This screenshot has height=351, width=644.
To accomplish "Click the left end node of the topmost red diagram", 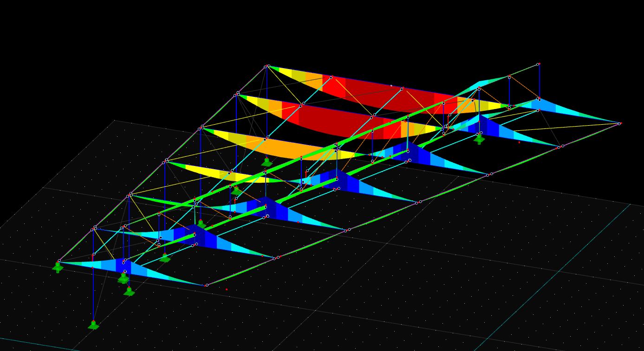I will click(x=268, y=66).
